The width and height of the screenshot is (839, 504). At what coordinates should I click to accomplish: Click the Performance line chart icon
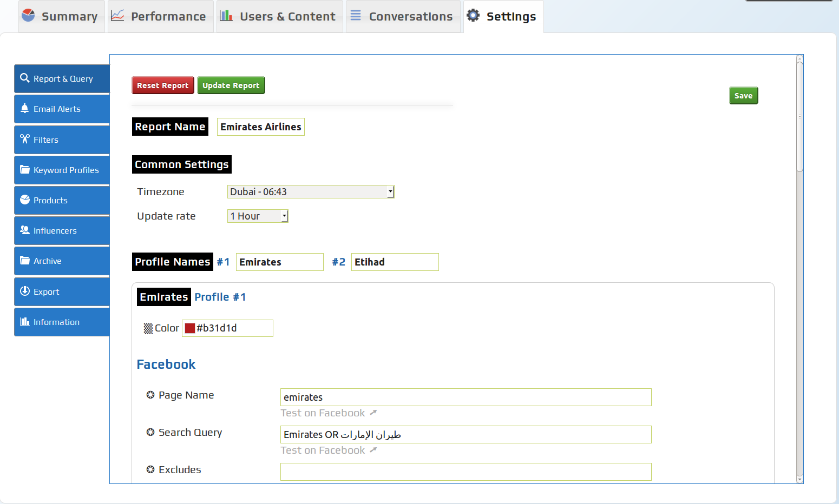click(x=117, y=15)
